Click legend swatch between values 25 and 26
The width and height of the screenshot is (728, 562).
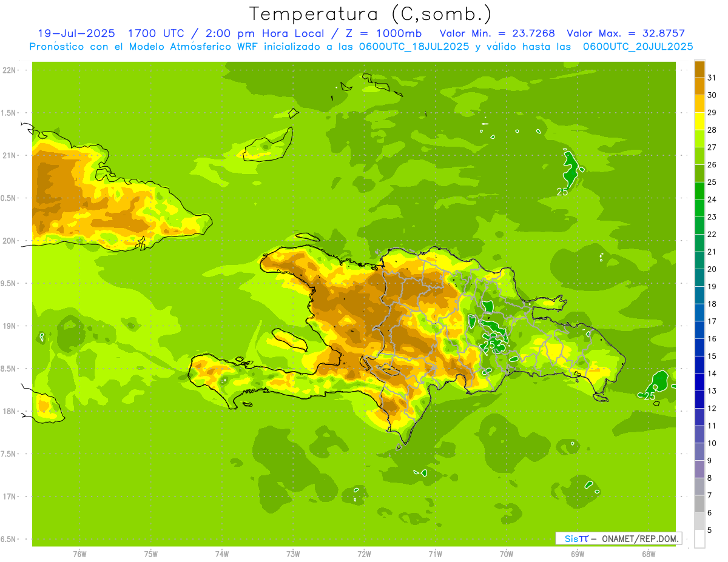coord(699,173)
